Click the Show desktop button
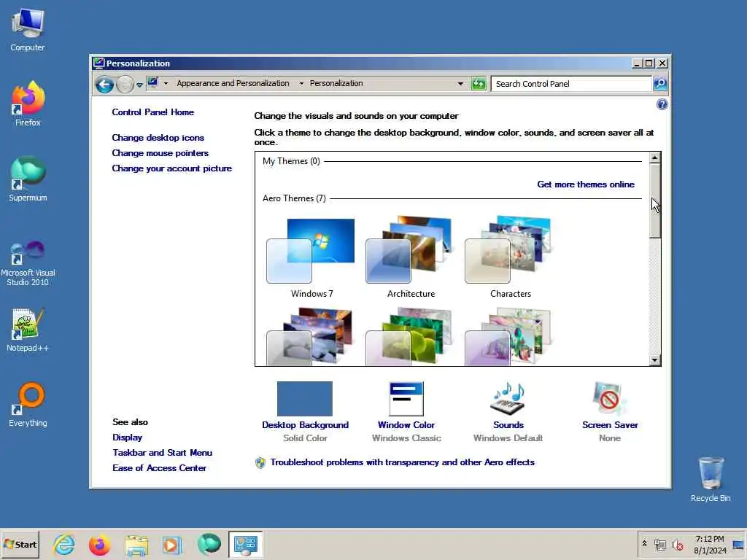747x560 pixels. click(739, 544)
